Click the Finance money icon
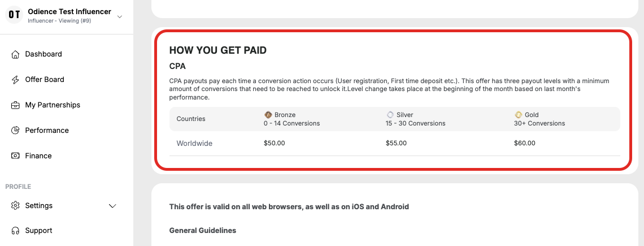Screen dimensions: 644x246 click(x=15, y=156)
